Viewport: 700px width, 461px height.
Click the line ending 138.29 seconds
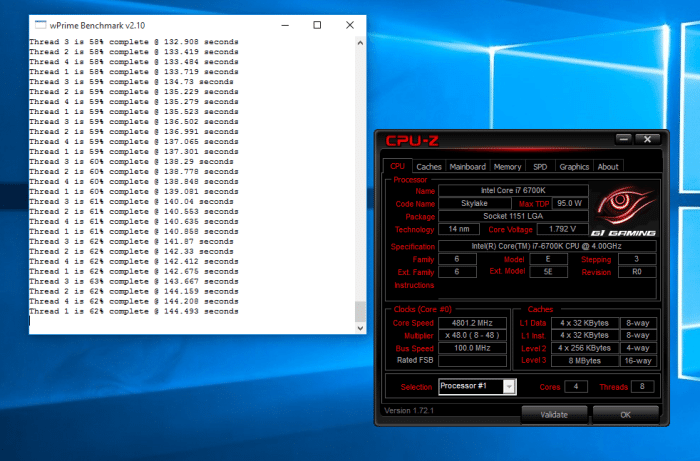click(131, 162)
